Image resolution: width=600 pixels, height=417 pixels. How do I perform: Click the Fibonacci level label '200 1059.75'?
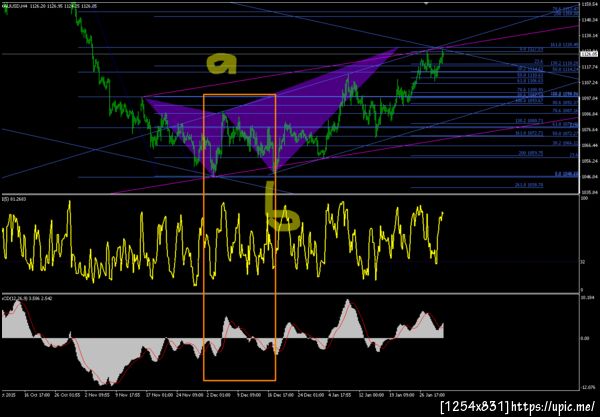[531, 153]
